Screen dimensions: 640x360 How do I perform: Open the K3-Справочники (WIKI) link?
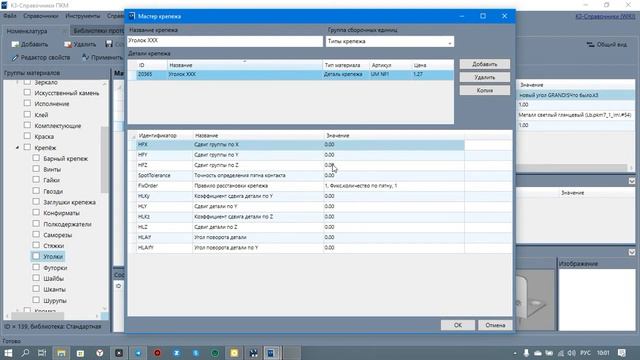pyautogui.click(x=605, y=16)
